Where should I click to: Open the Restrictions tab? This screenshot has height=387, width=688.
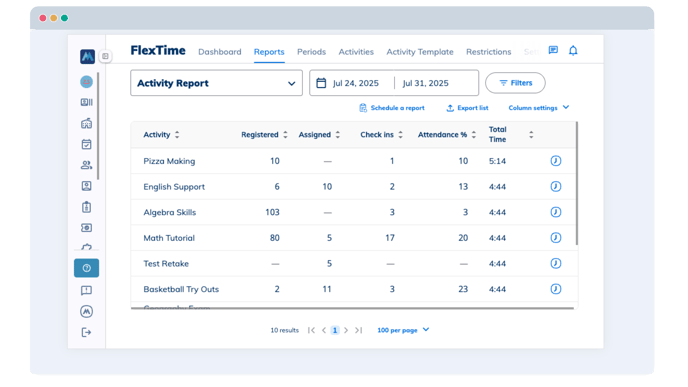488,52
